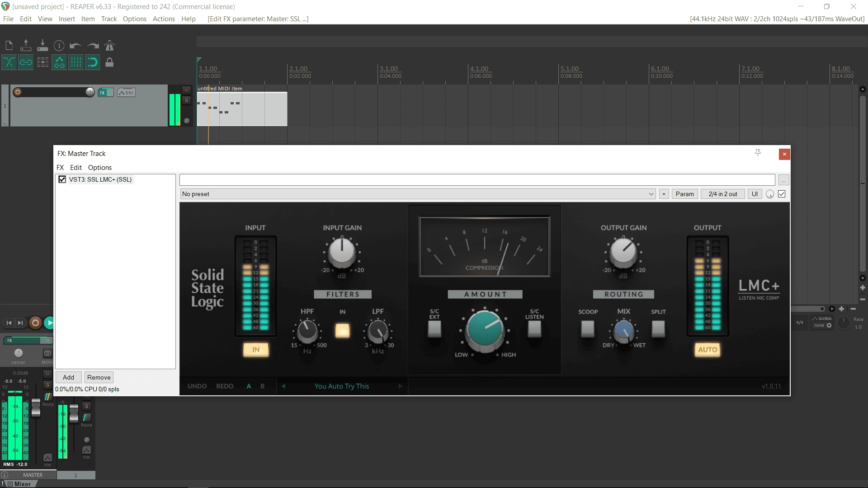Solo track 1 in track panel

(186, 100)
